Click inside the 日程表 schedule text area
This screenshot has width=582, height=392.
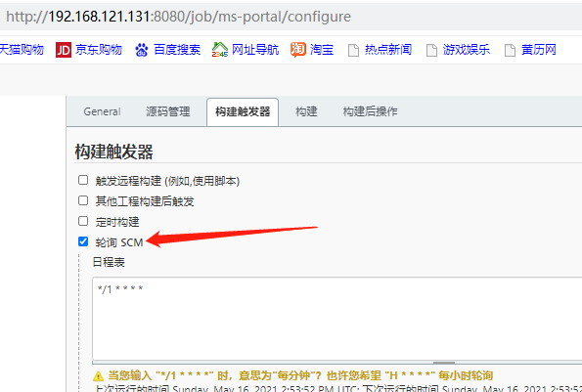coord(337,319)
